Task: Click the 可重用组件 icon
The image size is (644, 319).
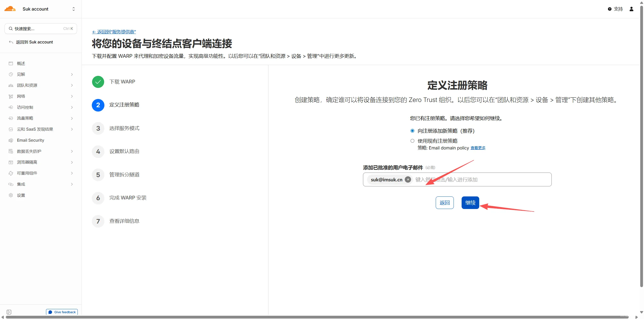Action: (11, 173)
